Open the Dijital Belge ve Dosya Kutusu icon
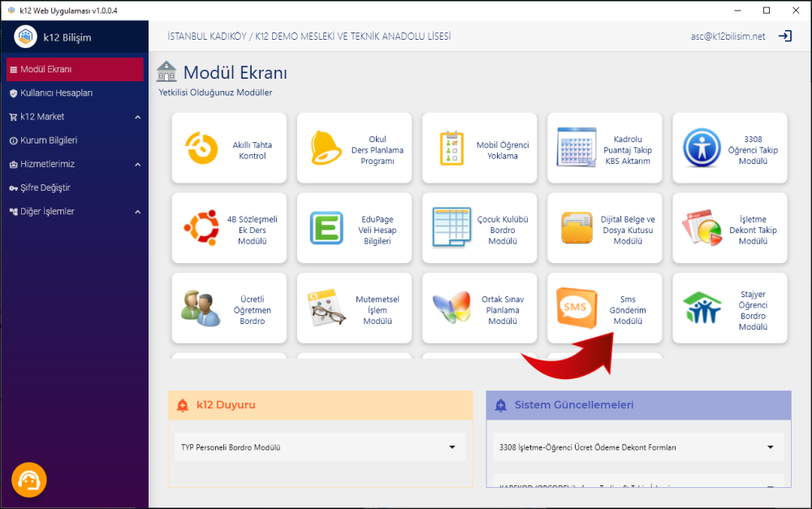 (x=577, y=228)
